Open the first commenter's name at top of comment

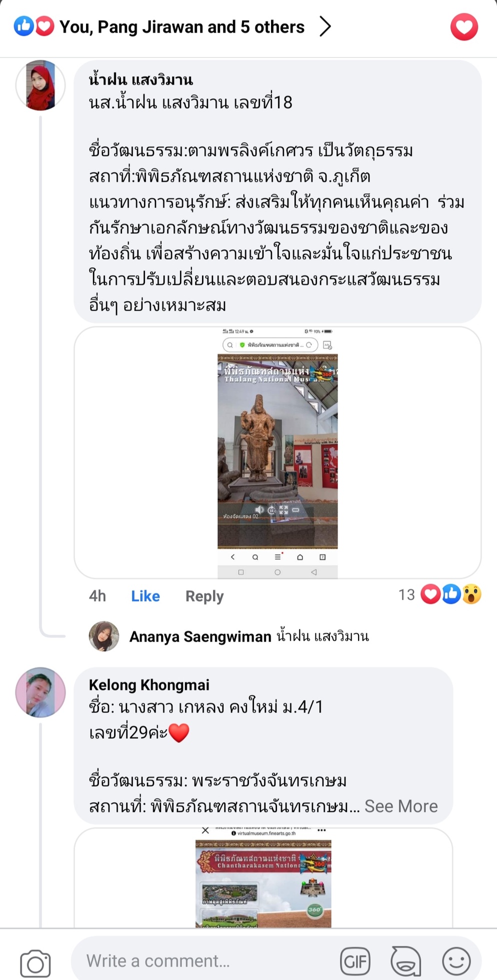pos(141,80)
